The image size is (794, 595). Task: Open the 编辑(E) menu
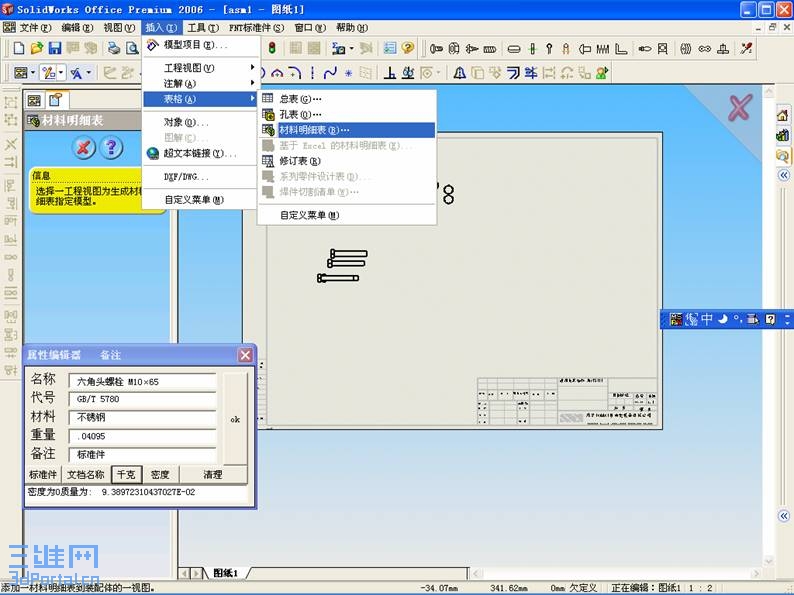[77, 27]
